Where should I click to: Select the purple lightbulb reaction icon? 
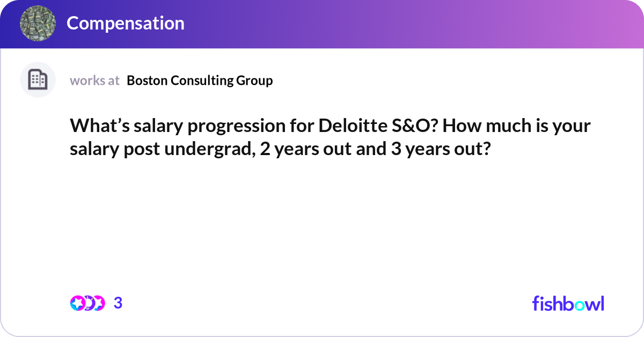coord(87,303)
